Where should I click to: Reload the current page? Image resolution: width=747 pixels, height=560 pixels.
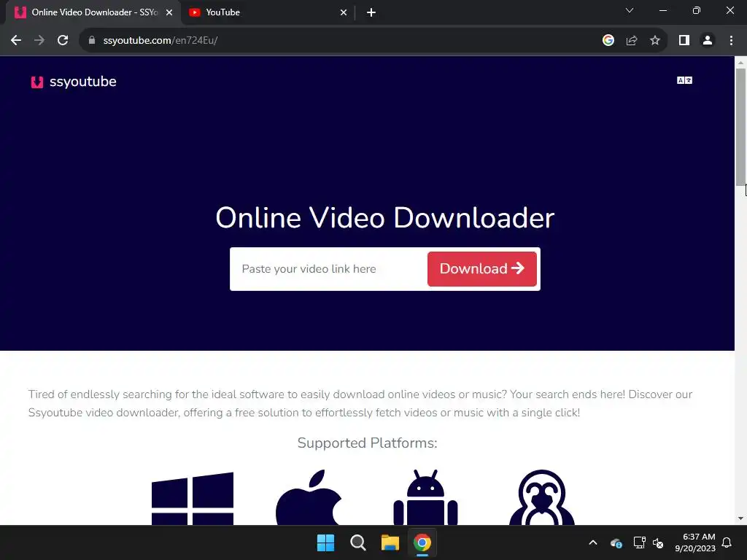(63, 41)
